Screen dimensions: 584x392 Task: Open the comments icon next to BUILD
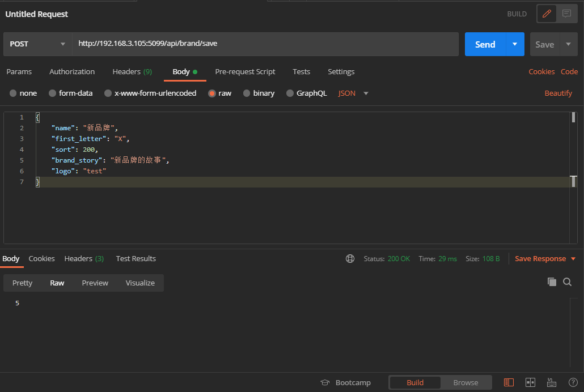point(566,14)
